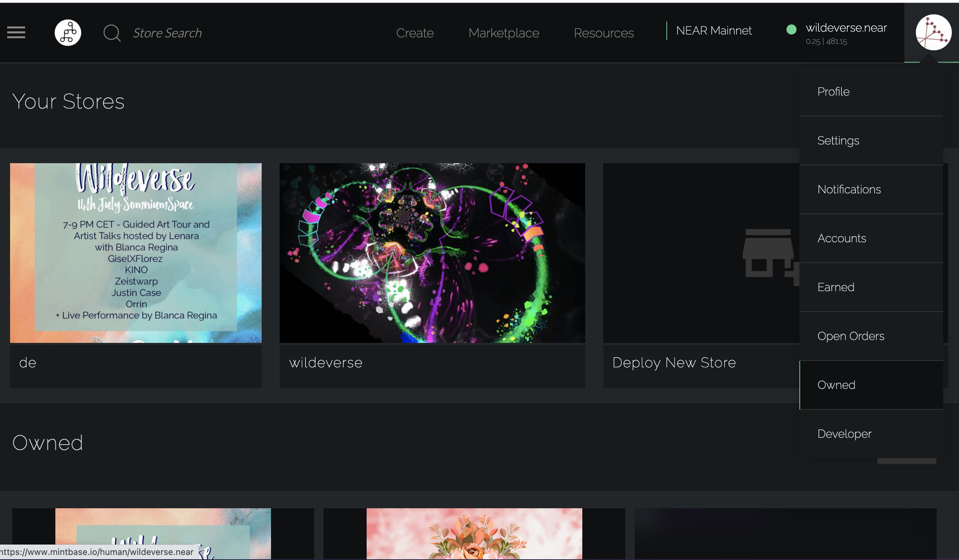Viewport: 959px width, 560px height.
Task: Open the 'de' store thumbnail
Action: click(136, 253)
